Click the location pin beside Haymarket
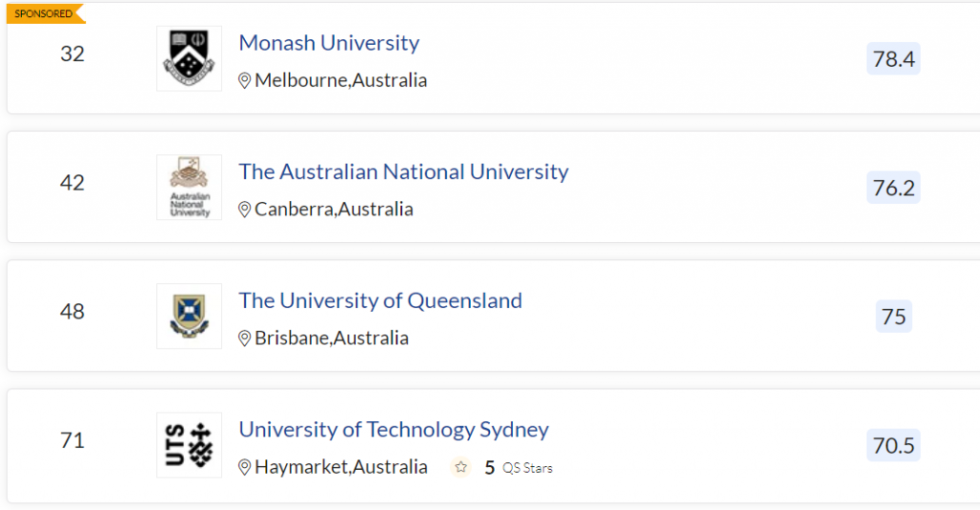Viewport: 980px width, 510px height. point(244,468)
